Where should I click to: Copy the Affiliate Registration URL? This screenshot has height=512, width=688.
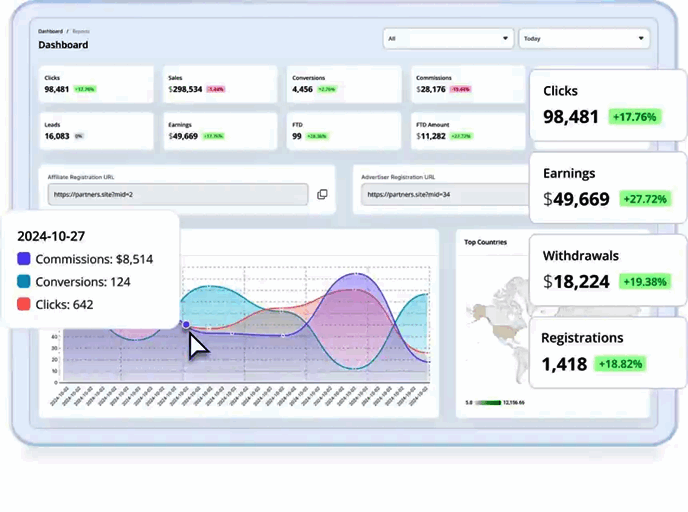[x=322, y=194]
